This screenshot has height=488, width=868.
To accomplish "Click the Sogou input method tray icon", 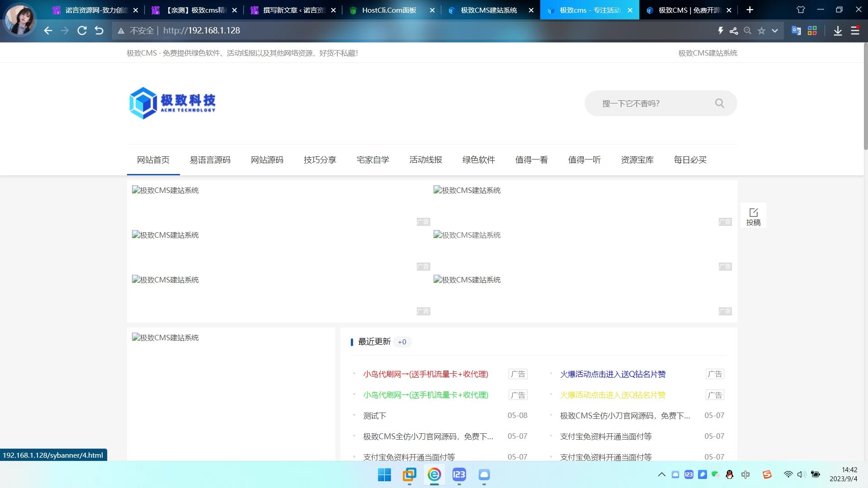I will pyautogui.click(x=767, y=474).
